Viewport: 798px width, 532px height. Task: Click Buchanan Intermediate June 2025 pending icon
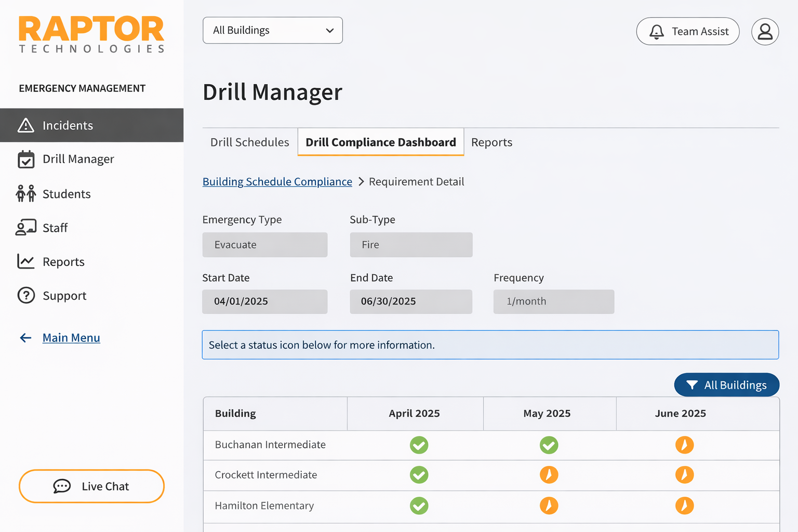tap(684, 445)
